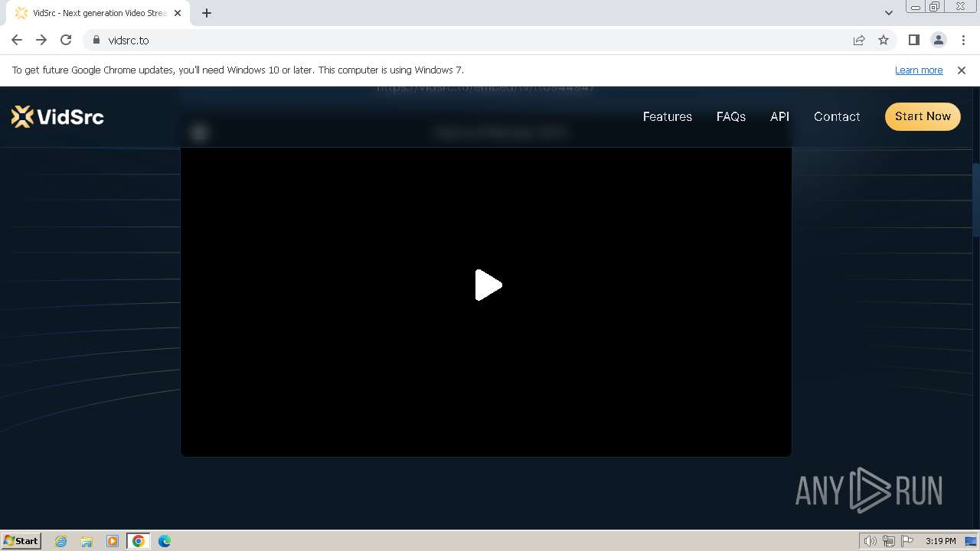Viewport: 980px width, 551px height.
Task: Open the FAQs menu item
Action: [x=730, y=116]
